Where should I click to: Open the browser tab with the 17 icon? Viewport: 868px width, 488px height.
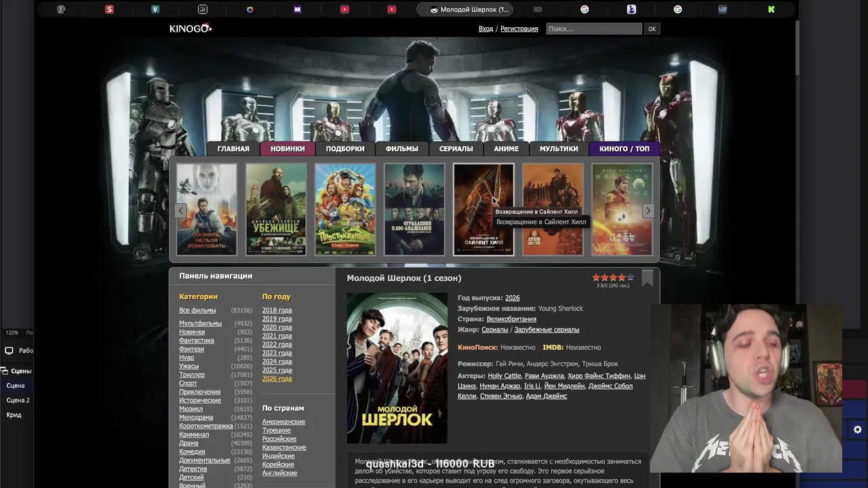(x=722, y=9)
